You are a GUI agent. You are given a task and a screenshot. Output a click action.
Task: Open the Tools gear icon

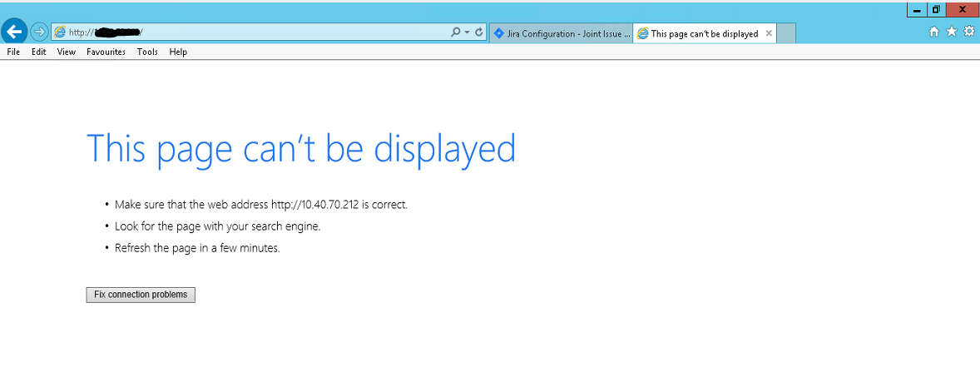click(x=968, y=32)
